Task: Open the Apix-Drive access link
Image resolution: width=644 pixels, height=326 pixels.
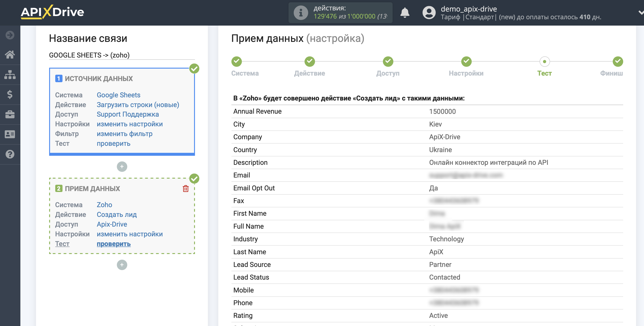Action: click(x=112, y=224)
